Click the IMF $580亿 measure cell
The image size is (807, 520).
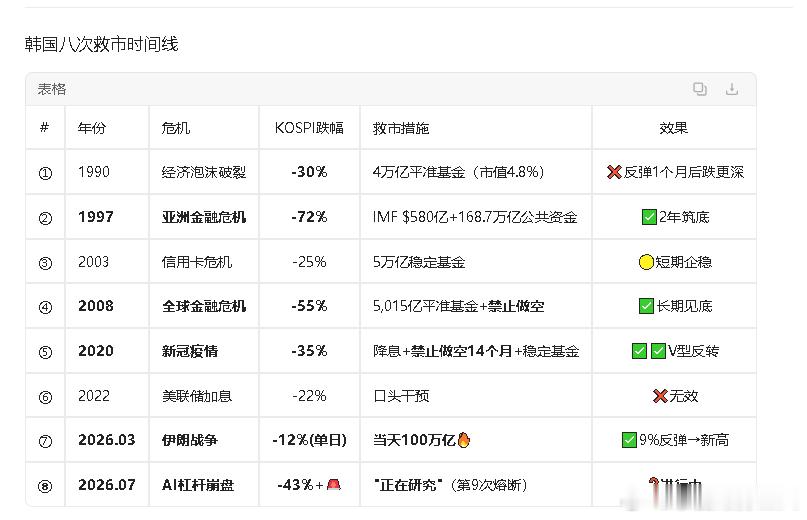[475, 217]
